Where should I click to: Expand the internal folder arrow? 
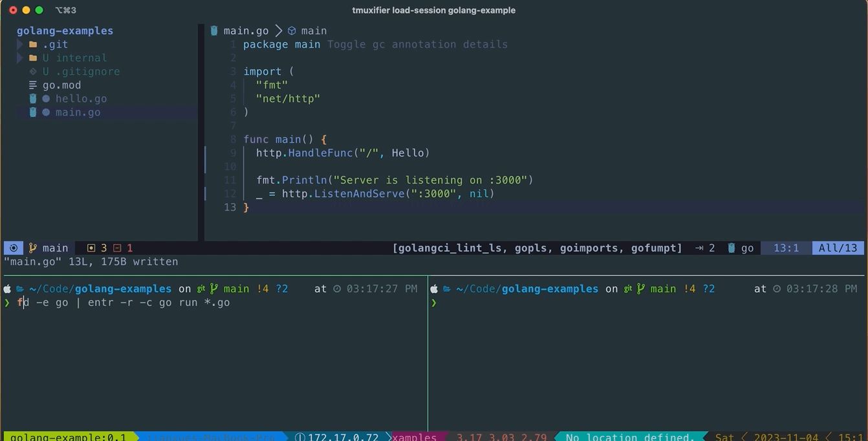tap(19, 58)
